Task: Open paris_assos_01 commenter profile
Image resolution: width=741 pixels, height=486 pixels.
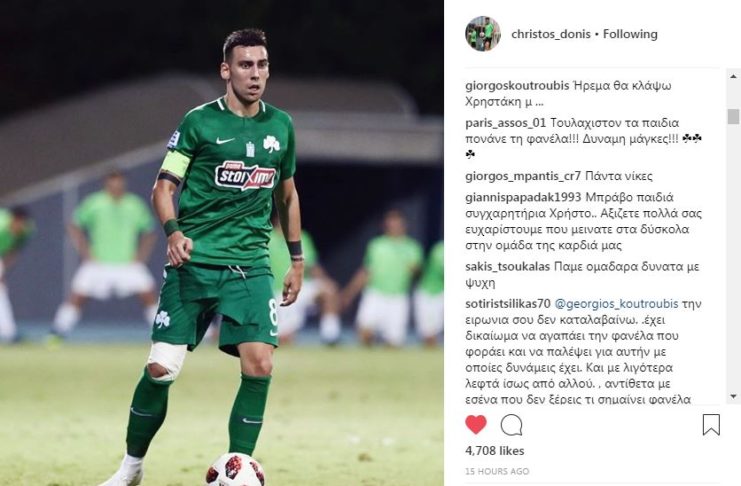Action: 506,123
